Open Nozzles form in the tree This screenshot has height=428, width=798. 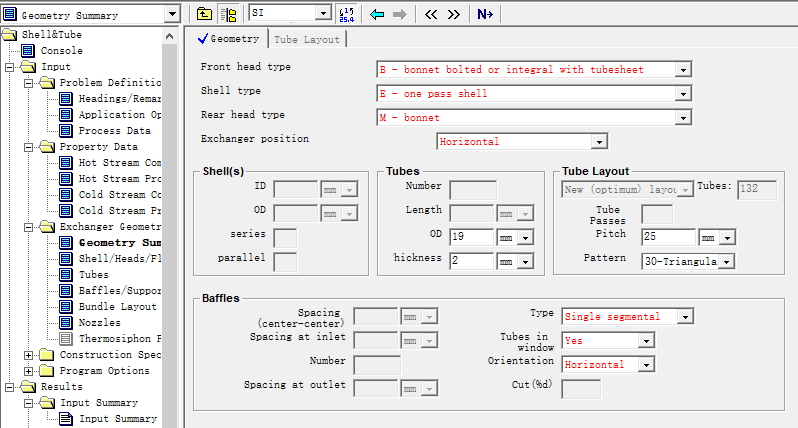99,323
